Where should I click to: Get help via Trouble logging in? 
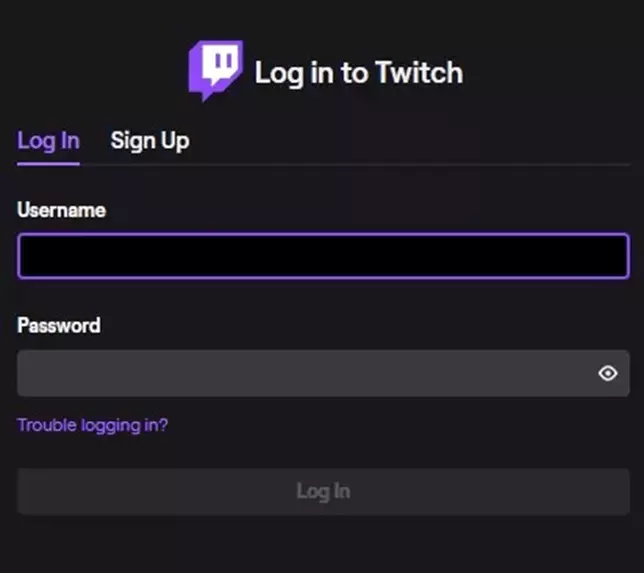pos(92,425)
